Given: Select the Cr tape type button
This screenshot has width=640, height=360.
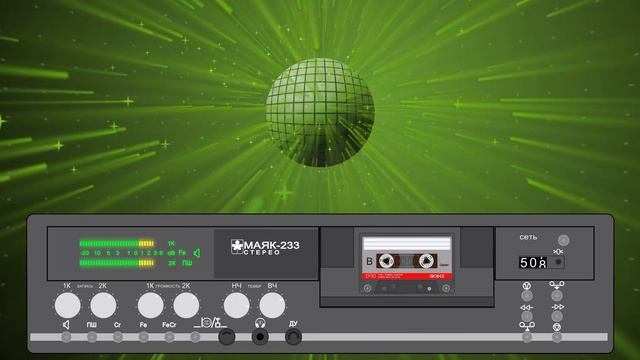Looking at the screenshot, I should point(118,337).
